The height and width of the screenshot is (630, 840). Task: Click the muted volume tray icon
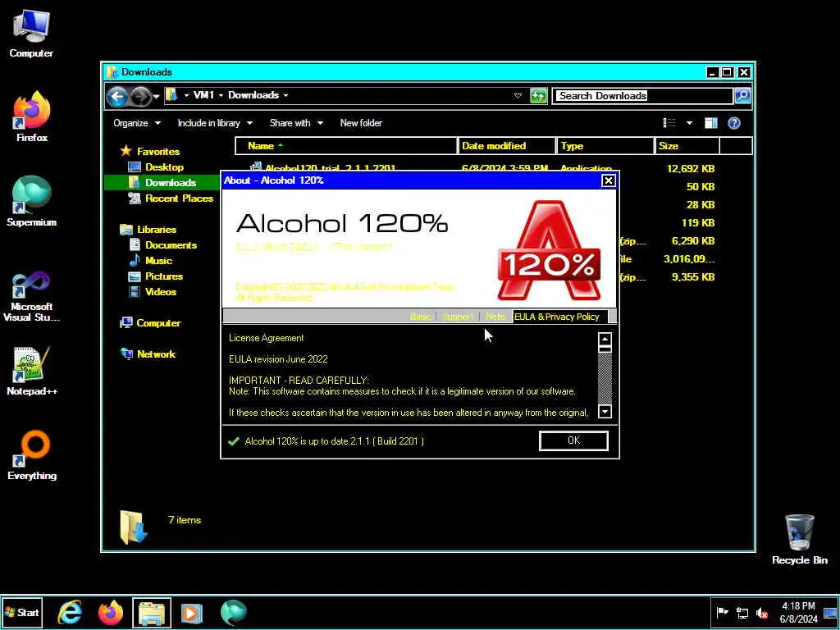click(762, 613)
